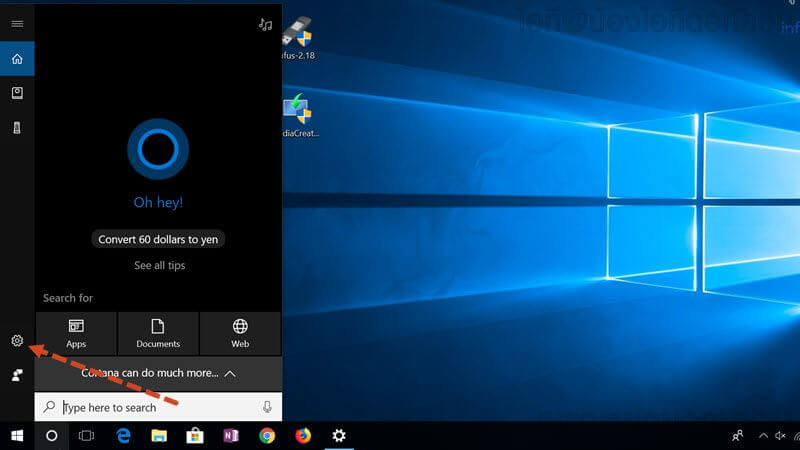
Task: Click the 'Oh hey!' greeting text
Action: 158,203
